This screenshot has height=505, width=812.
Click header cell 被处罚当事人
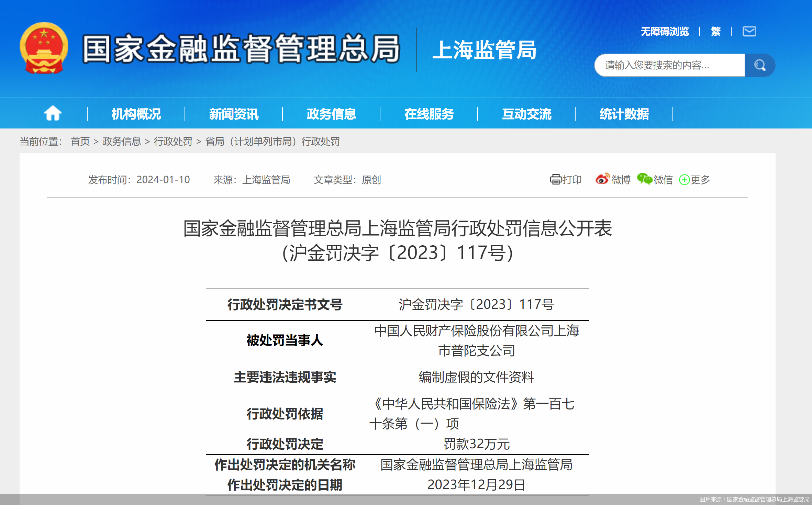coord(285,340)
